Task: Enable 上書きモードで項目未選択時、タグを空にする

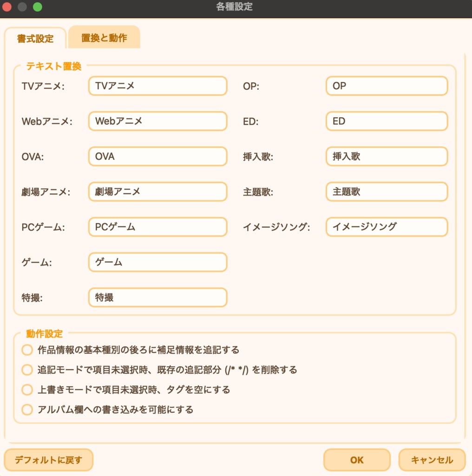Action: [27, 390]
